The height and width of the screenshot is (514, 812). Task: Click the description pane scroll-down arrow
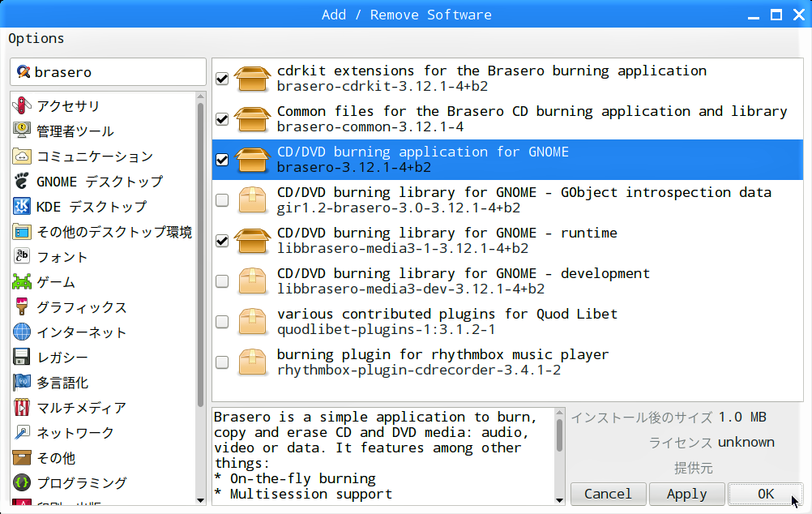(x=559, y=500)
